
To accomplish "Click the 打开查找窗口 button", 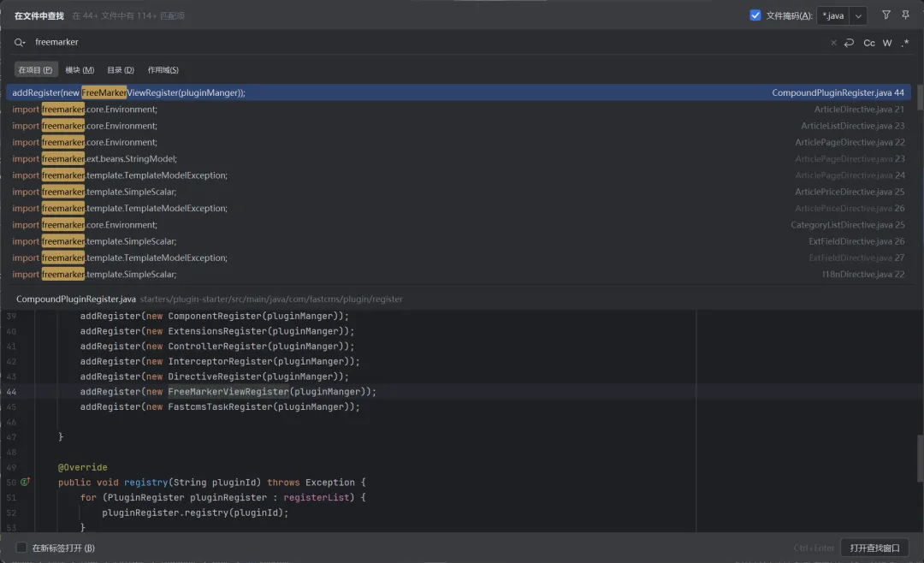I will tap(876, 548).
